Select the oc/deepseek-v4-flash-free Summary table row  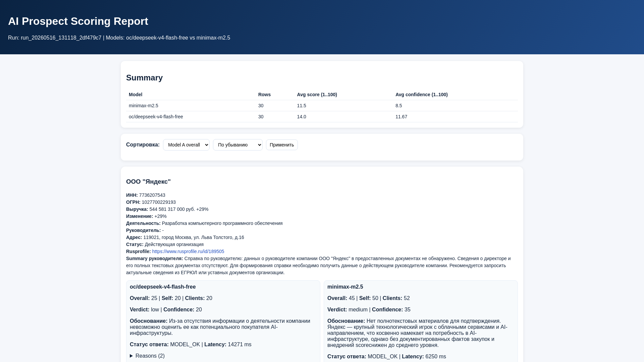pos(322,117)
